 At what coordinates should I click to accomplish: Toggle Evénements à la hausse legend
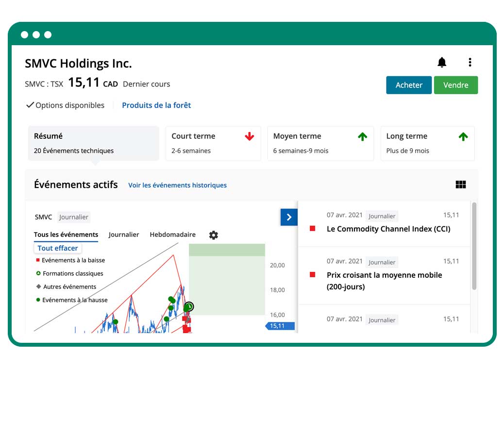click(x=72, y=300)
